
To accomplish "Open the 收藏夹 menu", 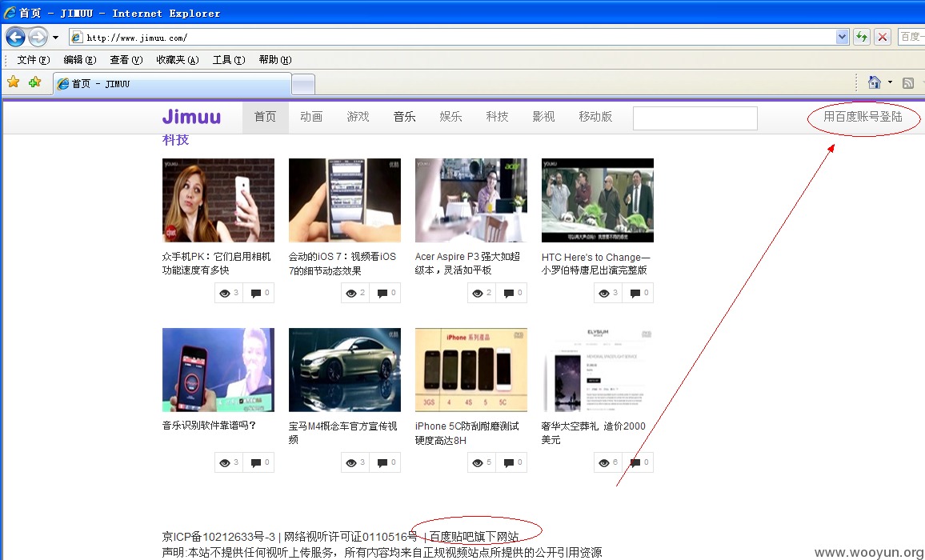I will [x=178, y=59].
